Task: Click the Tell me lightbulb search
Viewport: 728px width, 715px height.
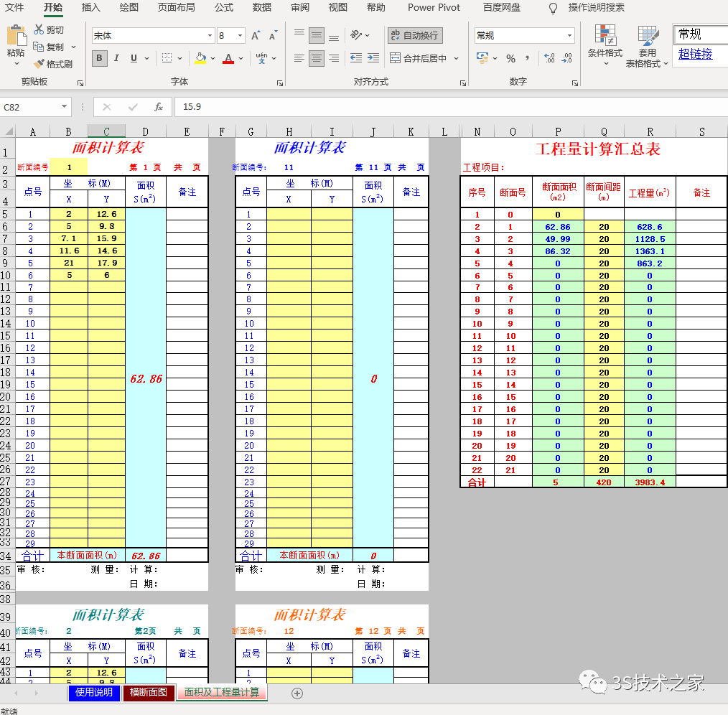Action: (553, 8)
